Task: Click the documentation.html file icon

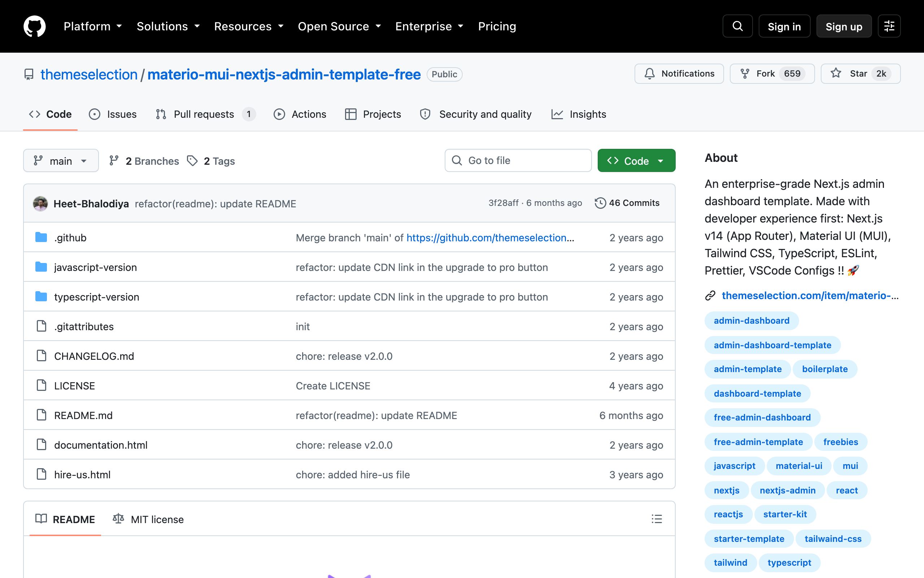Action: coord(41,445)
